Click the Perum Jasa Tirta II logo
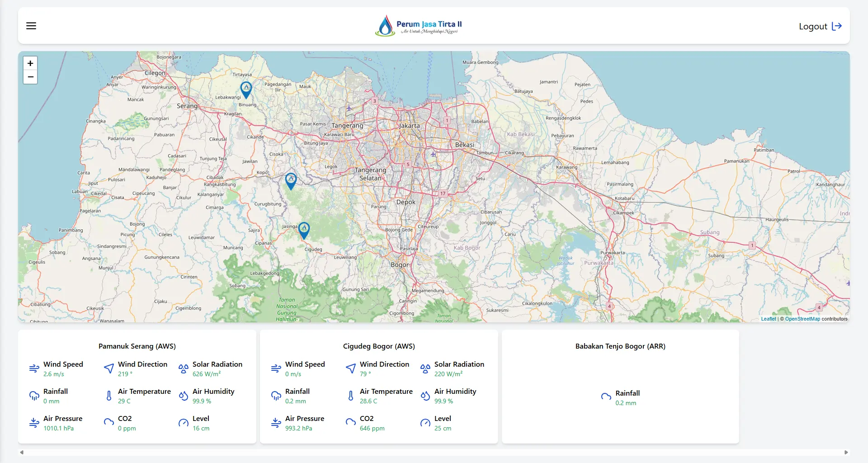The image size is (868, 463). pos(419,26)
